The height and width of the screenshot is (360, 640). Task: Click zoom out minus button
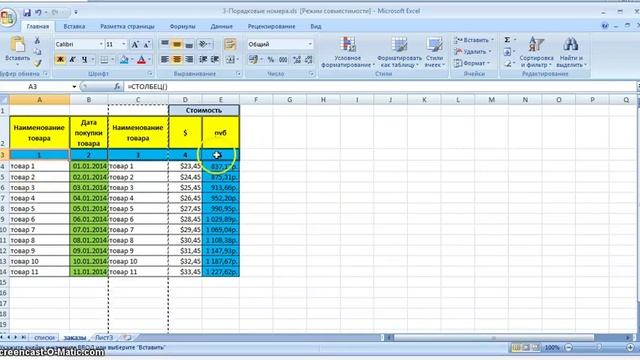coord(568,347)
